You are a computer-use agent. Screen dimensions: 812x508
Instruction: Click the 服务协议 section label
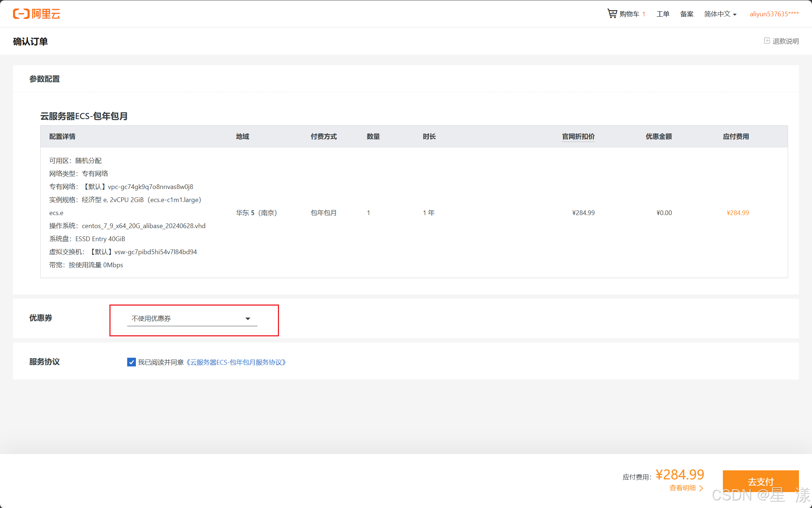coord(45,361)
